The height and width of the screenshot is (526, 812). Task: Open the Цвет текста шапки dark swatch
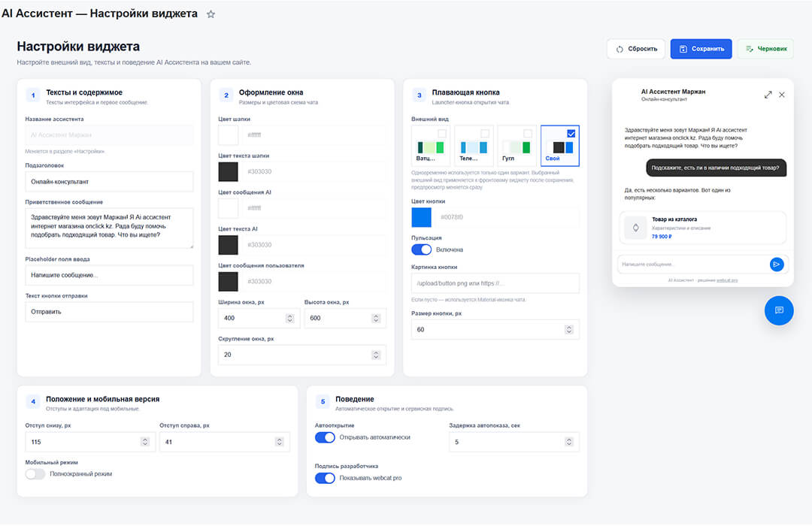point(228,171)
